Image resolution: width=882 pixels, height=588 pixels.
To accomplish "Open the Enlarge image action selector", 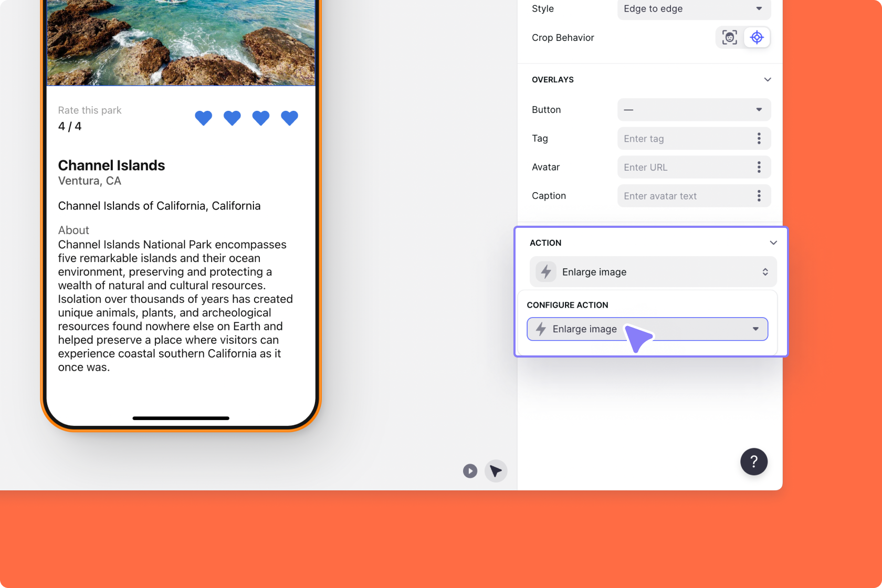I will point(653,271).
